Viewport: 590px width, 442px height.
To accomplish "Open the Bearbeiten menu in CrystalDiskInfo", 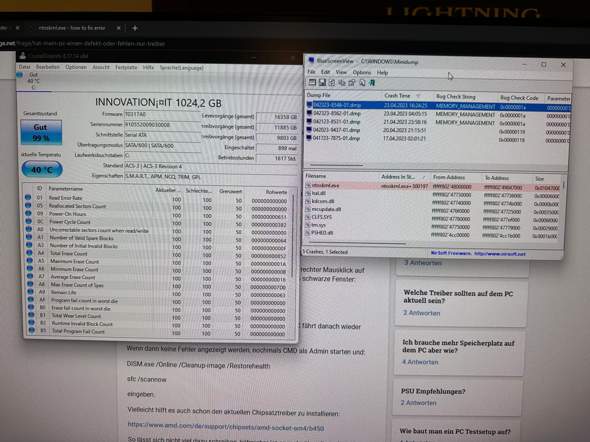I will point(47,67).
